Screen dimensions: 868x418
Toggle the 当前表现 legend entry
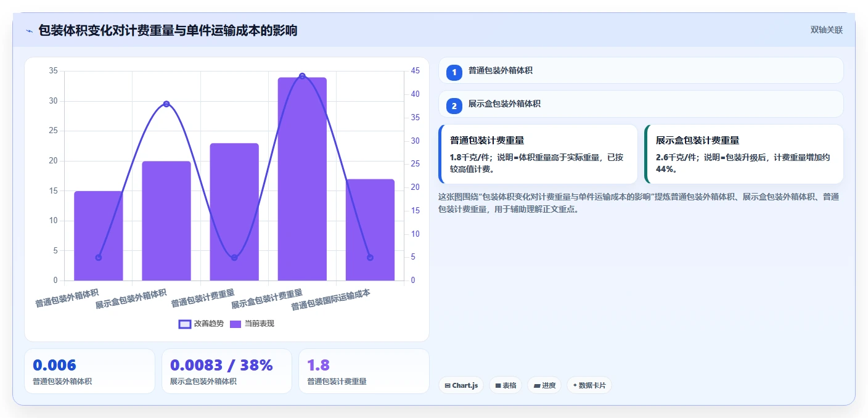(x=252, y=324)
